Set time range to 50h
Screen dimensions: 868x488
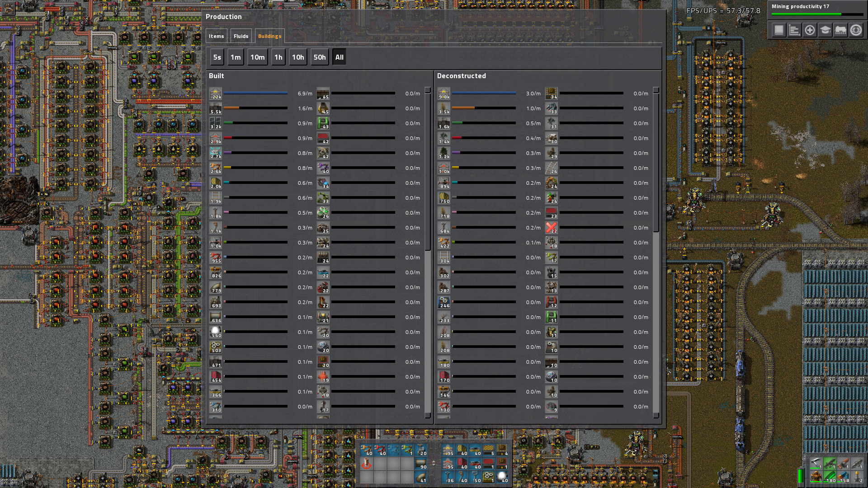pos(320,57)
